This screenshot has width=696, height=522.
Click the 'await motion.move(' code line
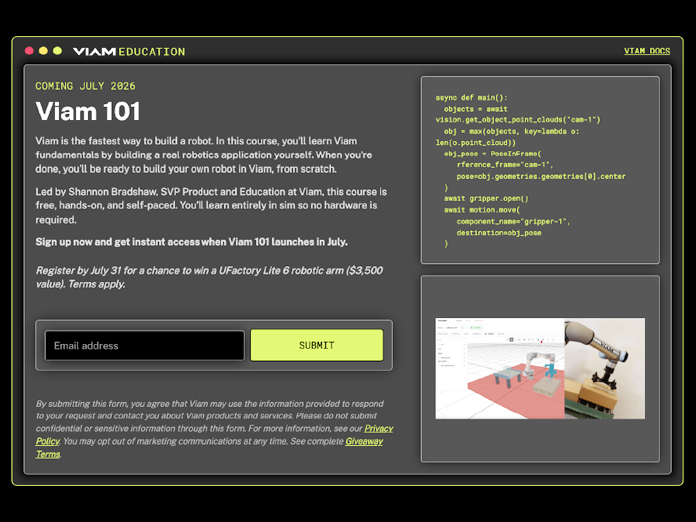(482, 210)
